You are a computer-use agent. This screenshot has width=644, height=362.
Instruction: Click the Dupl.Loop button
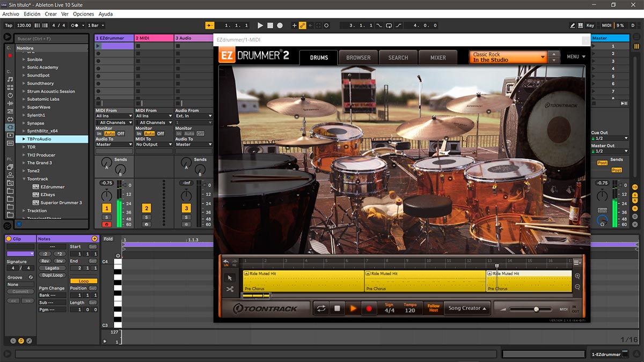point(52,275)
